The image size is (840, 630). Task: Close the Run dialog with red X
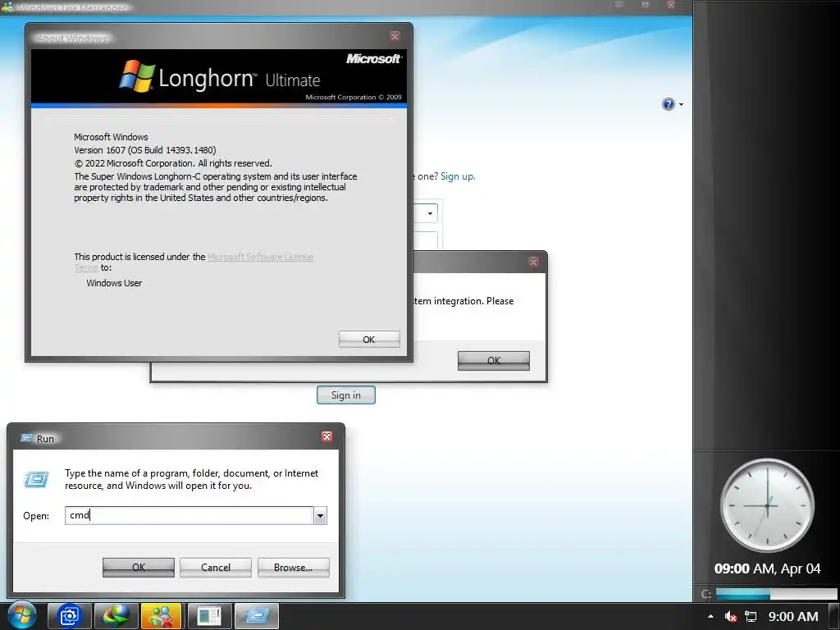[326, 436]
